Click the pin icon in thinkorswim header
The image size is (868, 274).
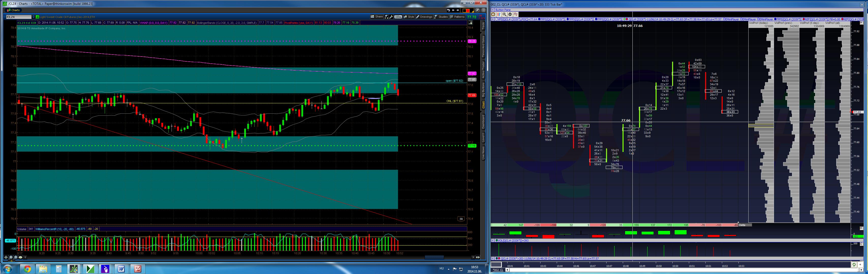(477, 10)
